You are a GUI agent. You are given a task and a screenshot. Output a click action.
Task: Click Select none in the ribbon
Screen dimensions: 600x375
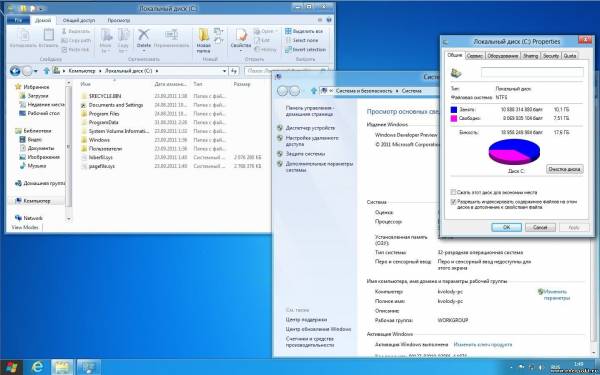(x=302, y=40)
